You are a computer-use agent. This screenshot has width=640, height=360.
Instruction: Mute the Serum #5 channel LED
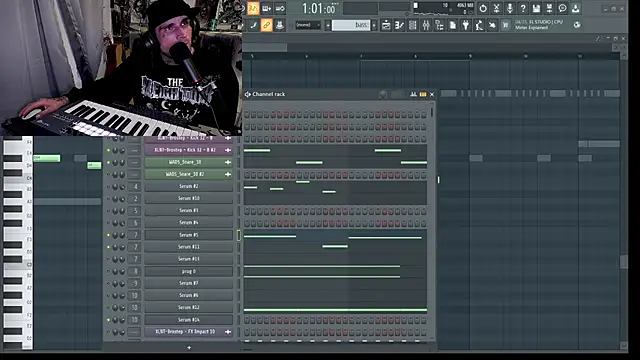pyautogui.click(x=108, y=235)
